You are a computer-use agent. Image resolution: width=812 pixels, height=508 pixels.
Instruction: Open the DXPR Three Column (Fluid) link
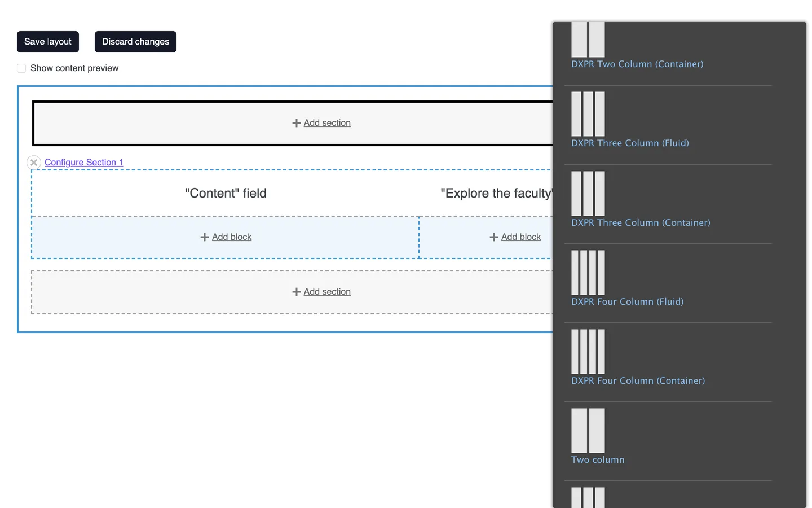630,143
